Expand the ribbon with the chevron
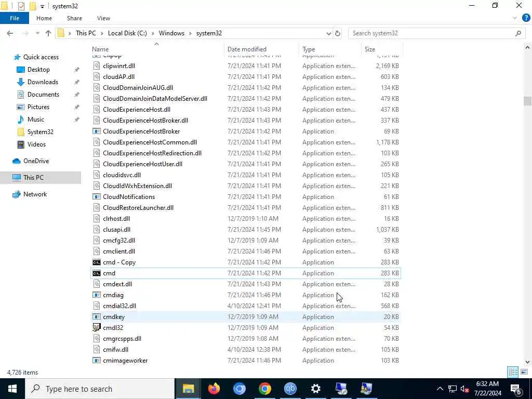Viewport: 532px width, 399px height. (x=515, y=18)
